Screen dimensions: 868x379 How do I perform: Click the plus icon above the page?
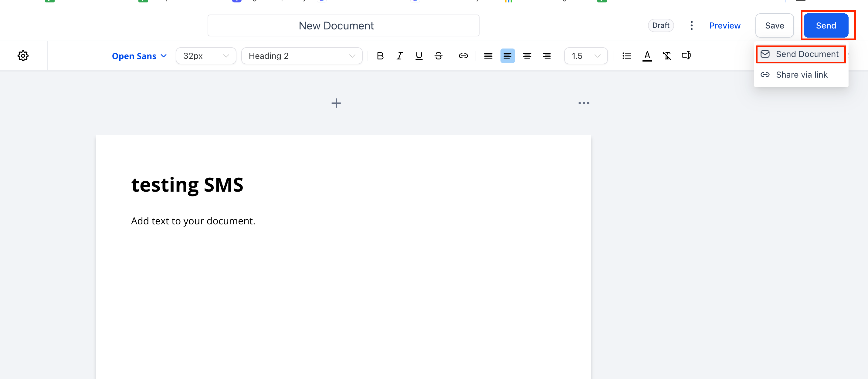336,103
